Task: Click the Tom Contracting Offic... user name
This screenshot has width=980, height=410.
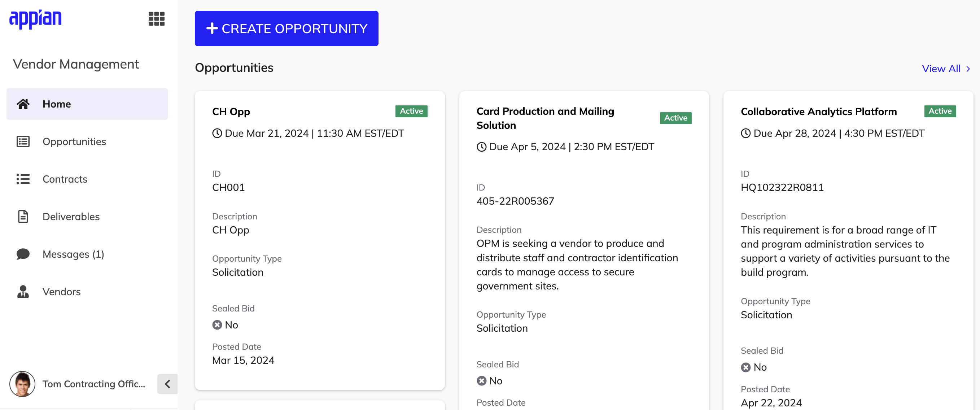Action: [93, 384]
